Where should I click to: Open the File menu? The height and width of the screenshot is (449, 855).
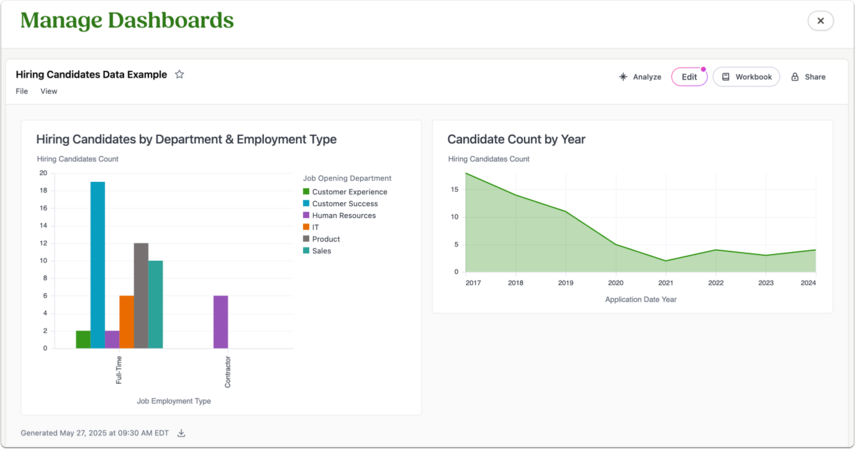click(x=22, y=91)
